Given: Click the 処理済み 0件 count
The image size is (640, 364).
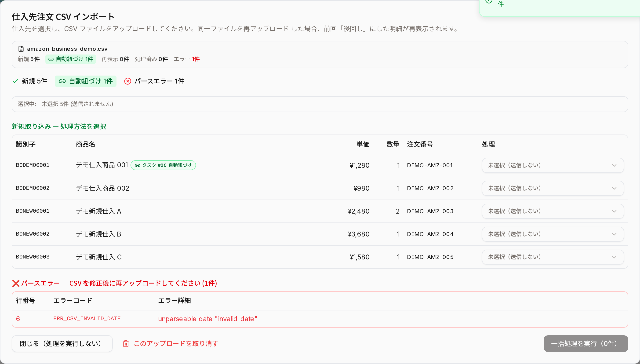Looking at the screenshot, I should (x=151, y=59).
